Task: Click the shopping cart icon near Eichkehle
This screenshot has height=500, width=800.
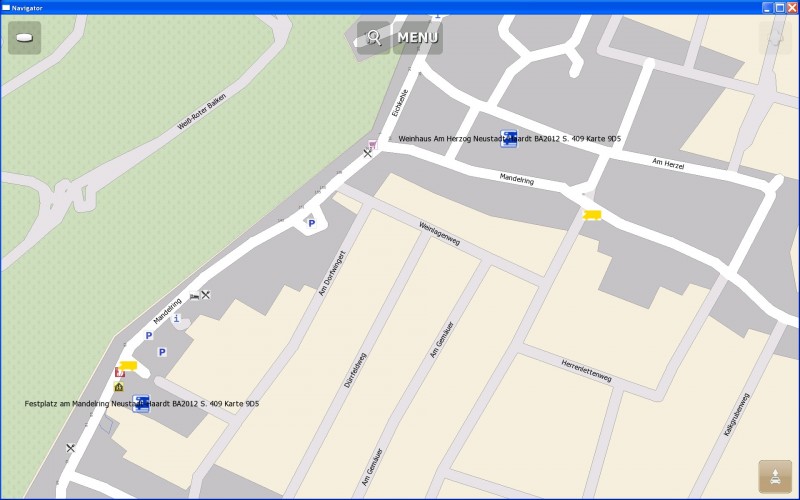Action: pos(372,144)
